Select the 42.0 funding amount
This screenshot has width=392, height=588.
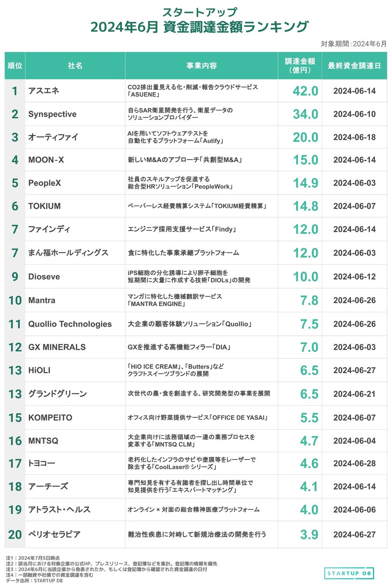[305, 91]
